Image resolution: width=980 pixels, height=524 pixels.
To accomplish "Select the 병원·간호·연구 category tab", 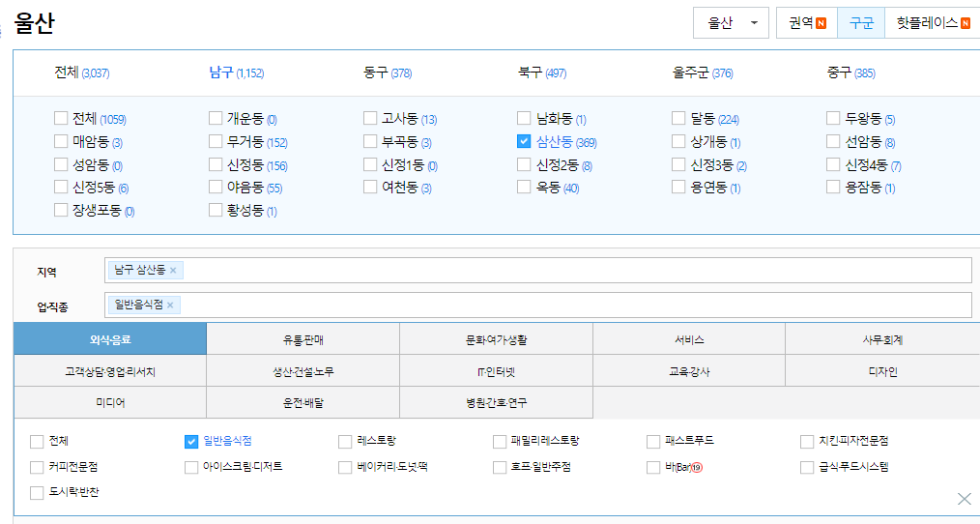I will (x=496, y=403).
